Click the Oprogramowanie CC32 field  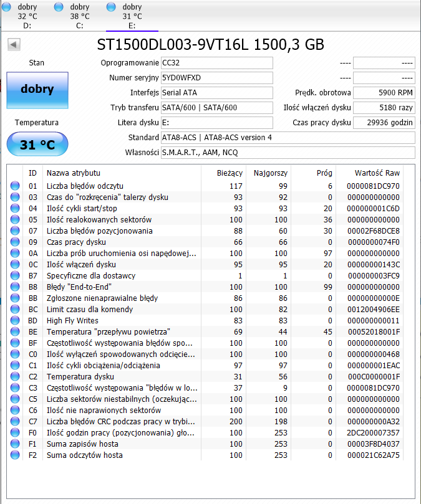coord(217,63)
